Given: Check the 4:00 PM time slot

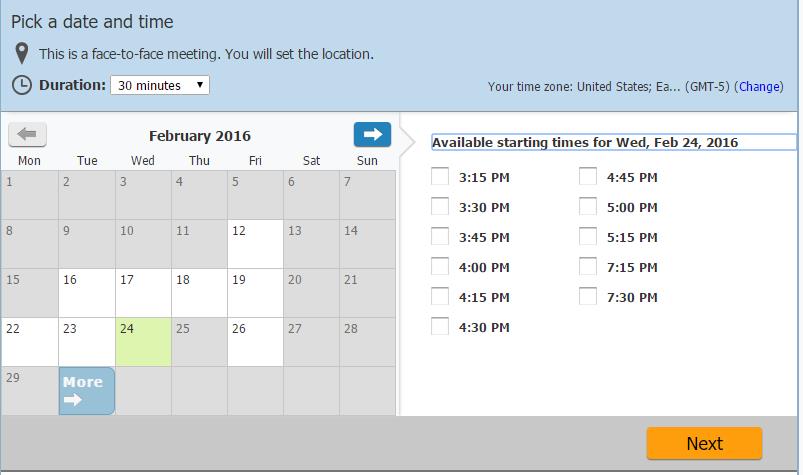Looking at the screenshot, I should [x=440, y=266].
